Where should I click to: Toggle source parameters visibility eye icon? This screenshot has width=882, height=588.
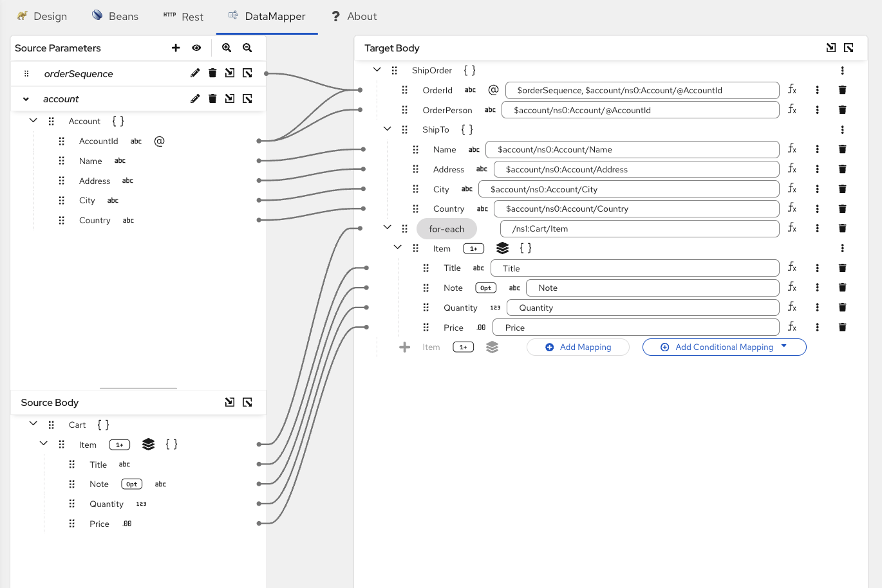click(x=196, y=48)
